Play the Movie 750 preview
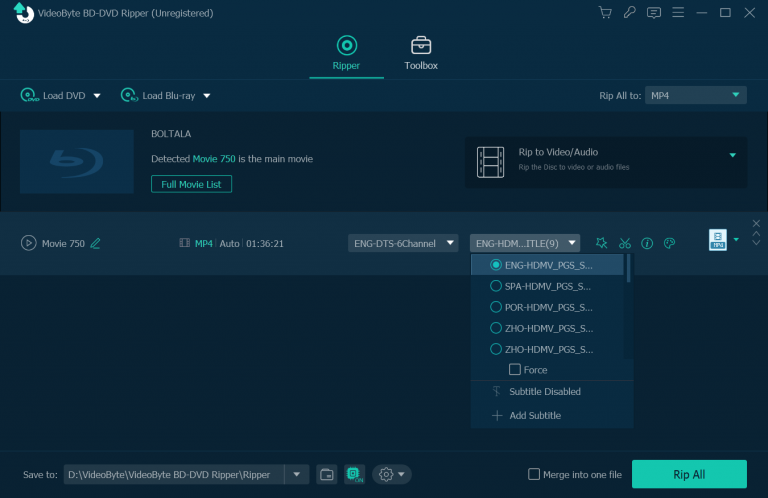Screen dimensions: 768x498 [28, 243]
